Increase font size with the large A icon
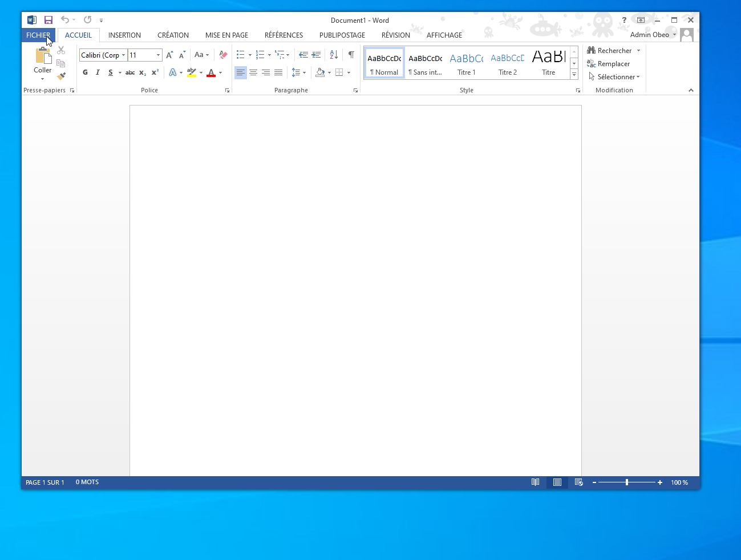This screenshot has width=741, height=560. click(x=169, y=55)
